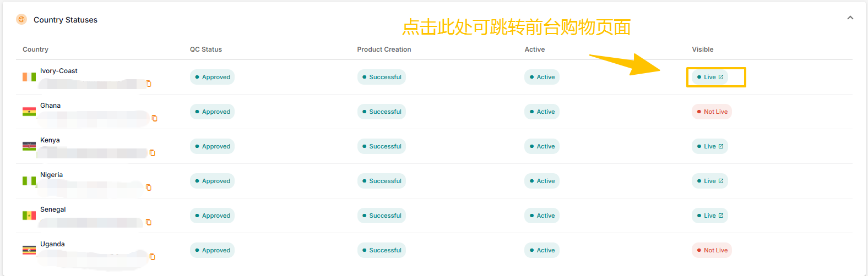Open the Senegal Live storefront link
This screenshot has width=868, height=276.
(710, 216)
